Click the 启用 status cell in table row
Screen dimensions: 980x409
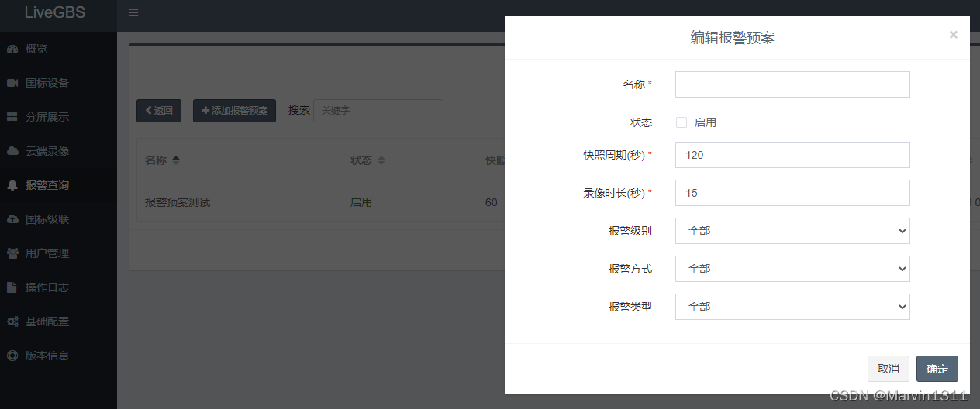[x=361, y=202]
